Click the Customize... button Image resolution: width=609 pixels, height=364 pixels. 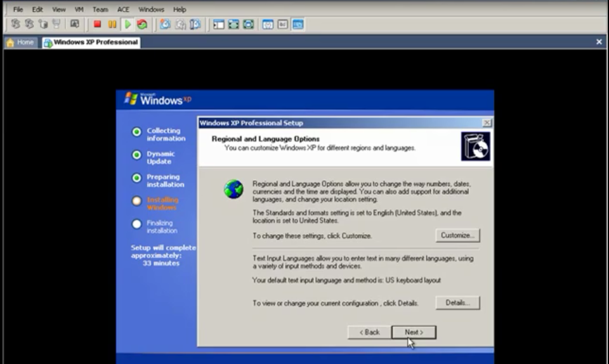pyautogui.click(x=457, y=235)
